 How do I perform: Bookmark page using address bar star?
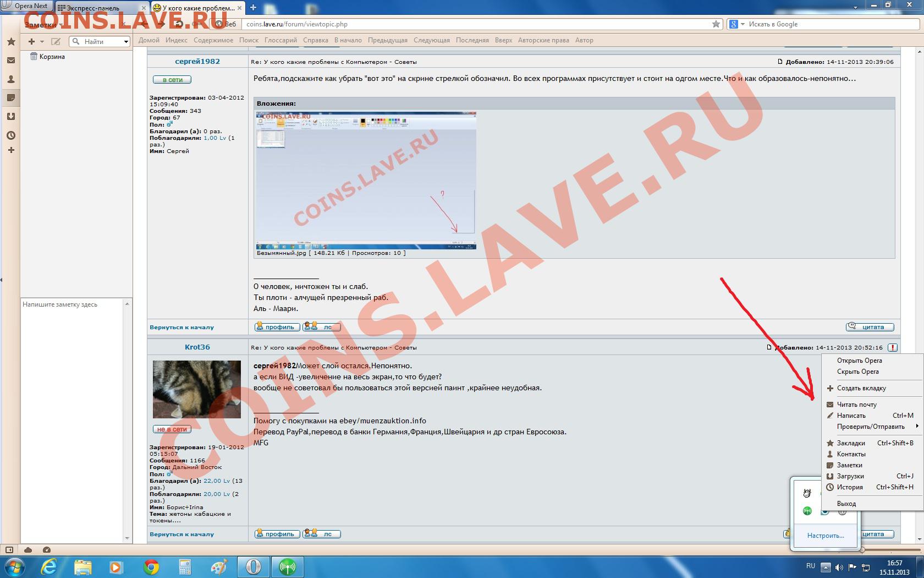(x=716, y=24)
